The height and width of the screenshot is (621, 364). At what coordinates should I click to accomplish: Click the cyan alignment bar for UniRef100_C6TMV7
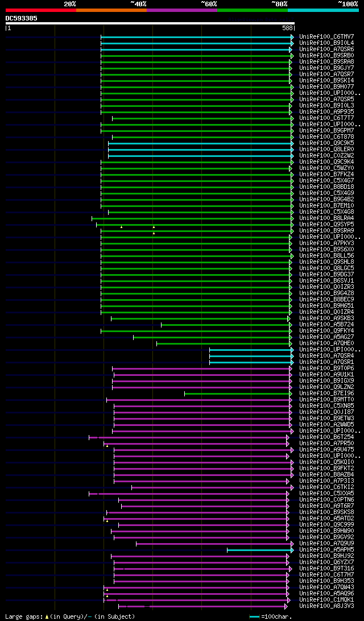coord(196,37)
